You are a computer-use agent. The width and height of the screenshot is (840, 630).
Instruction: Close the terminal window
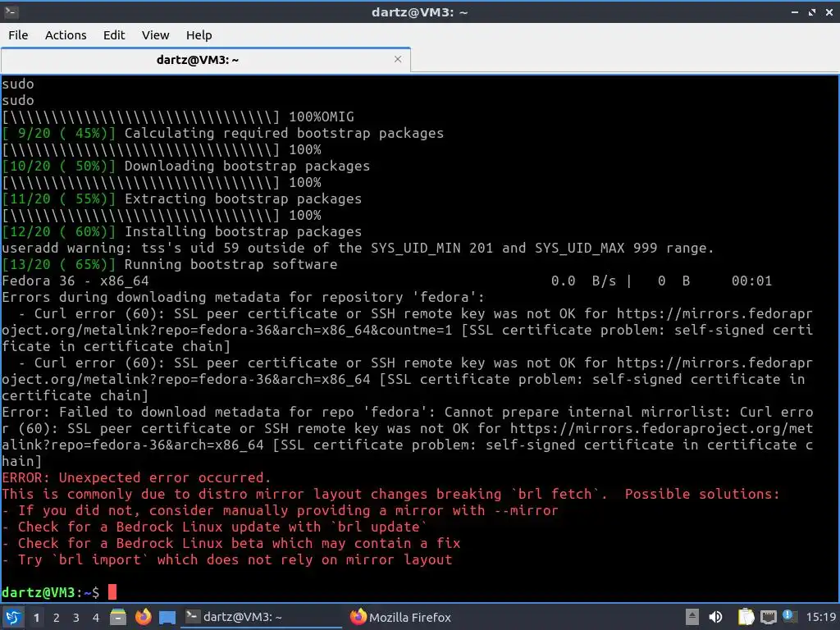tap(829, 11)
